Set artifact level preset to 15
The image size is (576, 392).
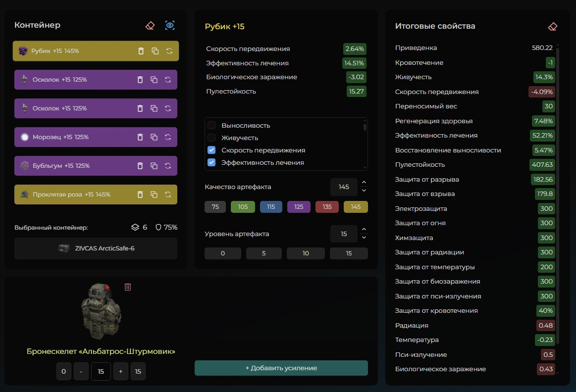pos(349,253)
